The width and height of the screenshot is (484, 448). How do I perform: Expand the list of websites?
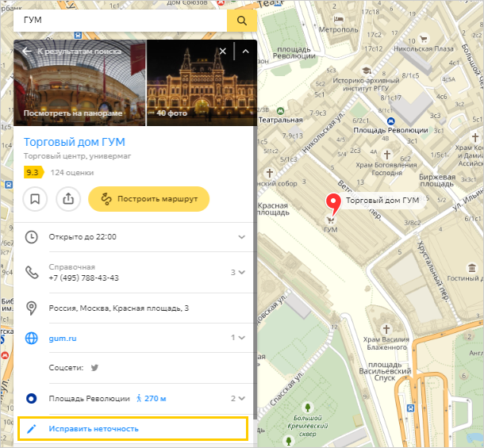click(239, 338)
